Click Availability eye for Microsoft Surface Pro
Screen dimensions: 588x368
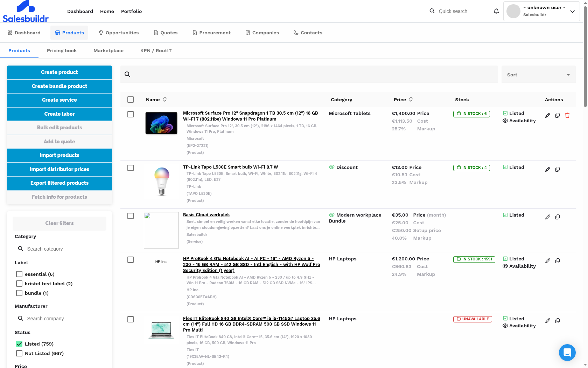pyautogui.click(x=505, y=121)
